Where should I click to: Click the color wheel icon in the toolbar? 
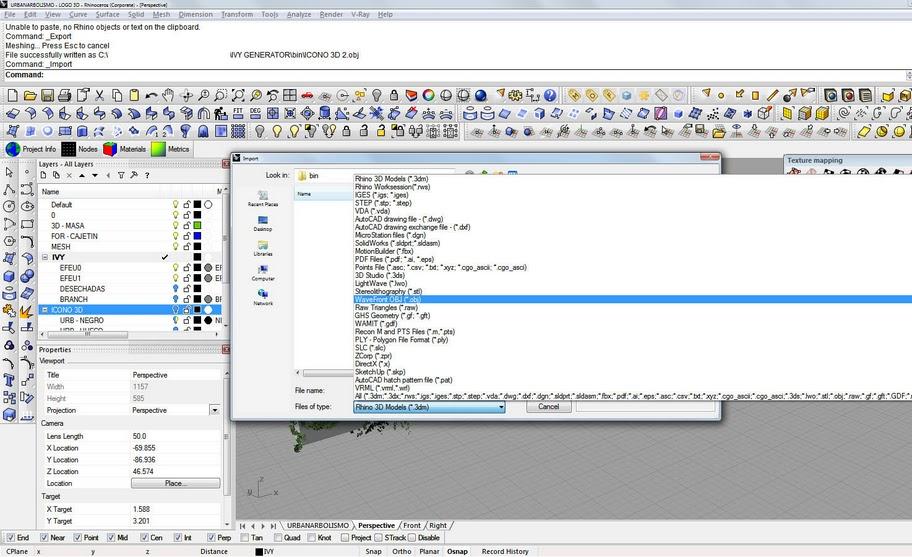429,95
